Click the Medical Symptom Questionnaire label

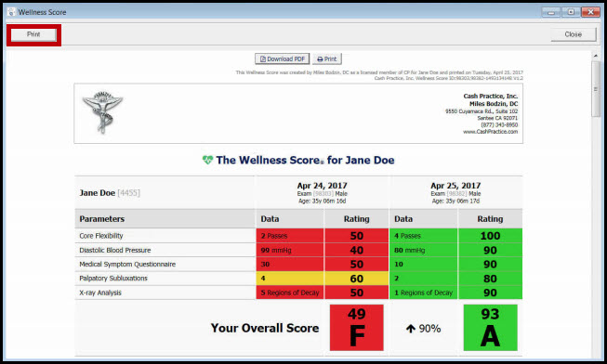click(127, 265)
